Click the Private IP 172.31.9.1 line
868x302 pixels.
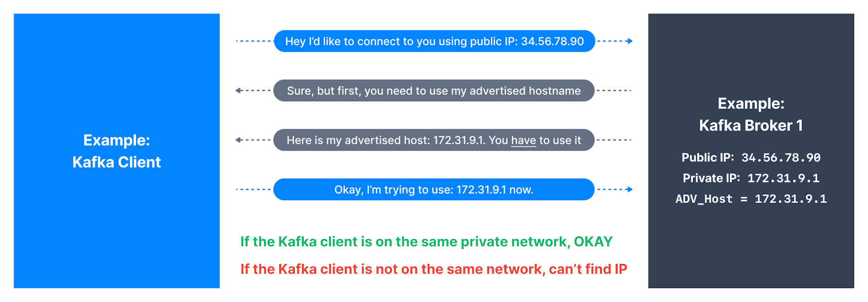(751, 178)
